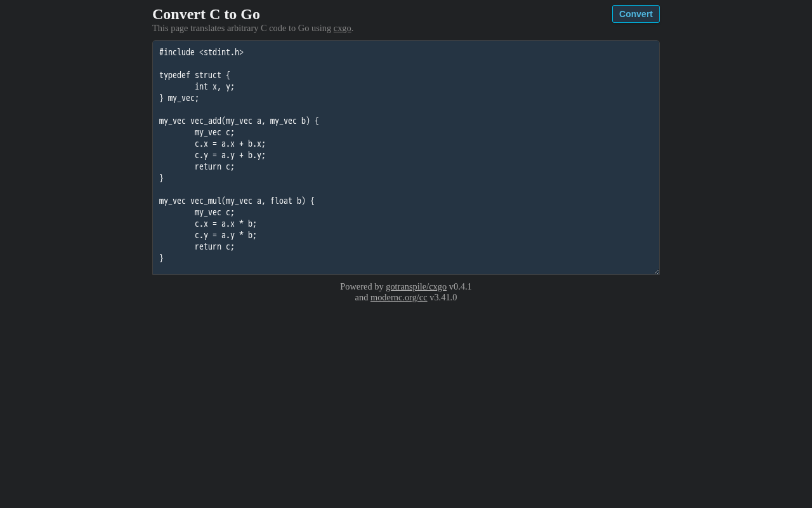Place cursor on "} my_vec;" line
This screenshot has width=812, height=508.
coord(179,98)
